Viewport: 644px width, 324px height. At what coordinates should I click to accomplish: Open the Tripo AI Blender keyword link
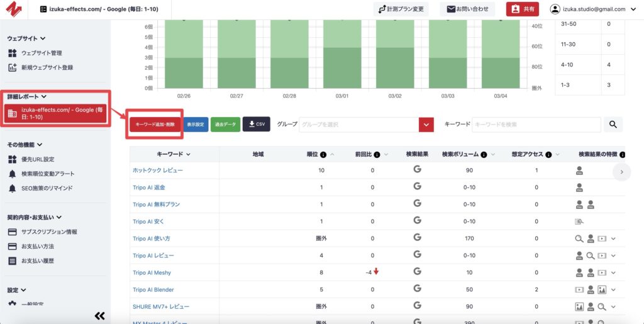pyautogui.click(x=153, y=290)
